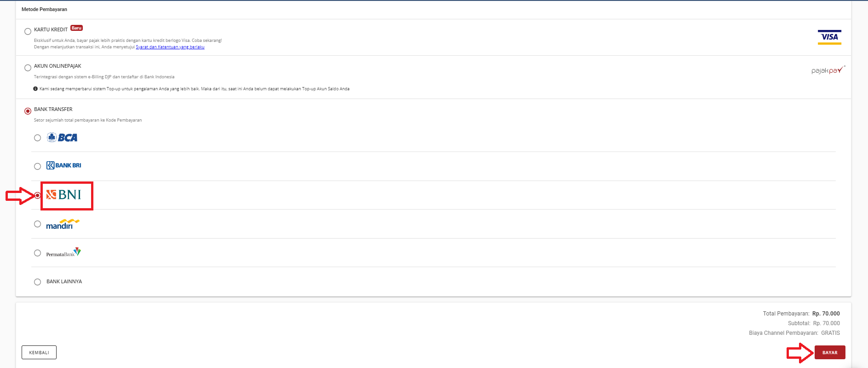Click the PajakPay logo

pyautogui.click(x=828, y=70)
